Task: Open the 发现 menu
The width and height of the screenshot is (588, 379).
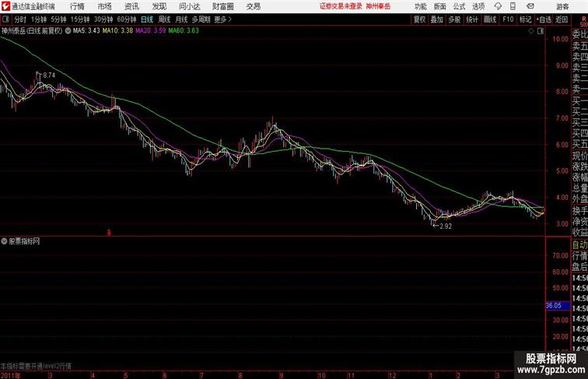Action: click(x=159, y=6)
